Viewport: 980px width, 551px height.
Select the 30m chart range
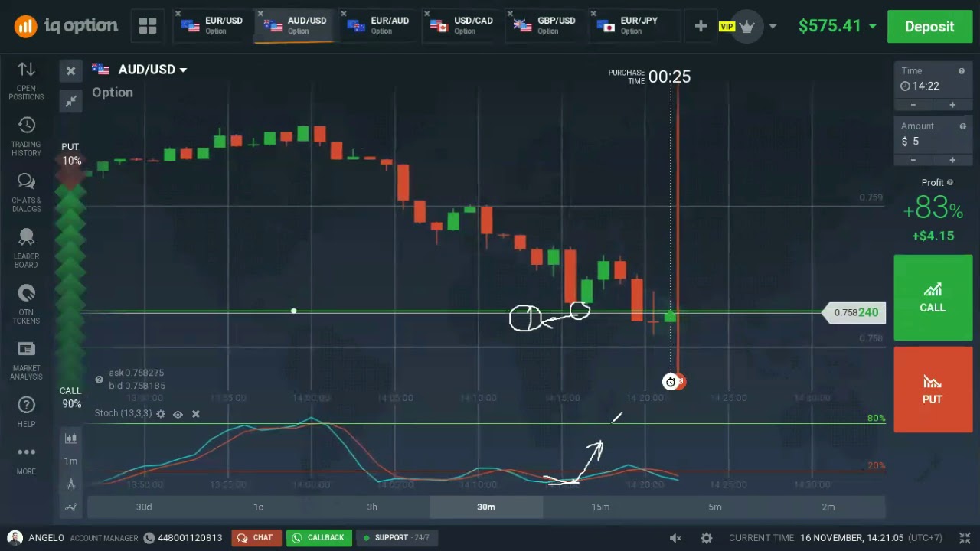[486, 507]
